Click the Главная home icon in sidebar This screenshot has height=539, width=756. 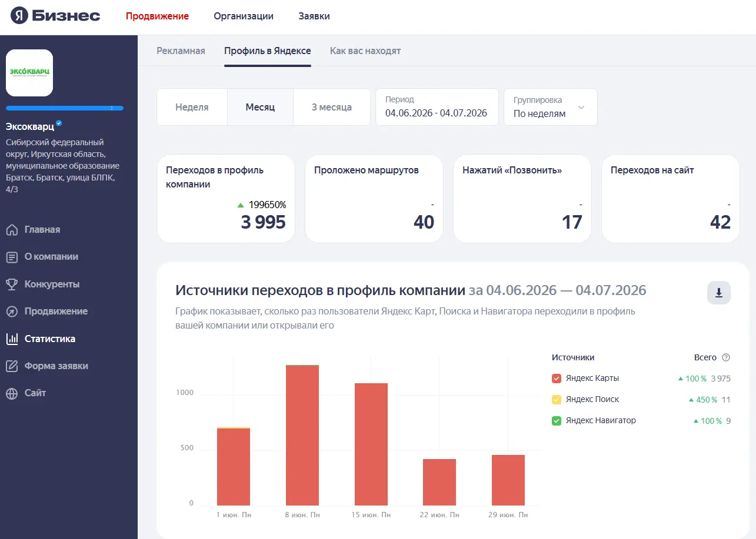pos(12,230)
